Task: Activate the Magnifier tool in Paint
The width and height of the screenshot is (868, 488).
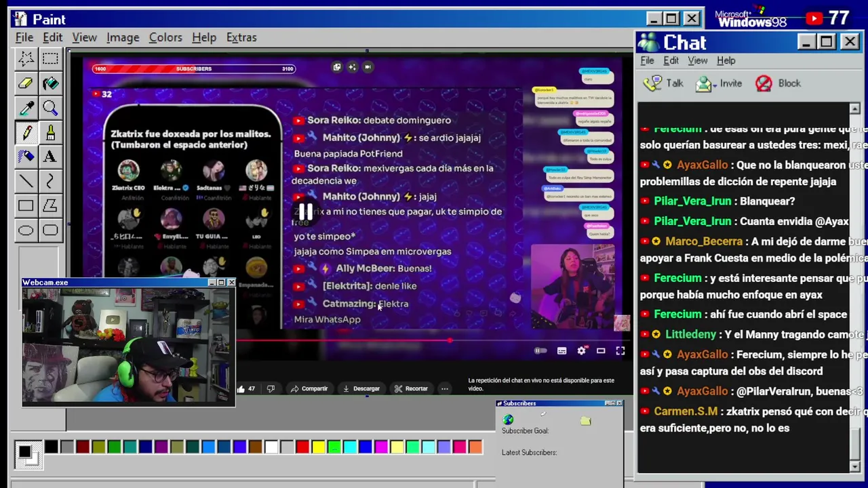Action: (x=50, y=108)
